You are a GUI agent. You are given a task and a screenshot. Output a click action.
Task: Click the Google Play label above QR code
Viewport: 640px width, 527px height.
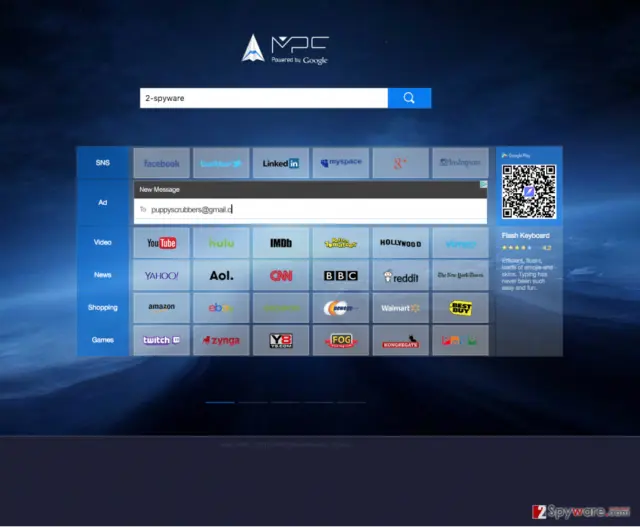[x=516, y=156]
